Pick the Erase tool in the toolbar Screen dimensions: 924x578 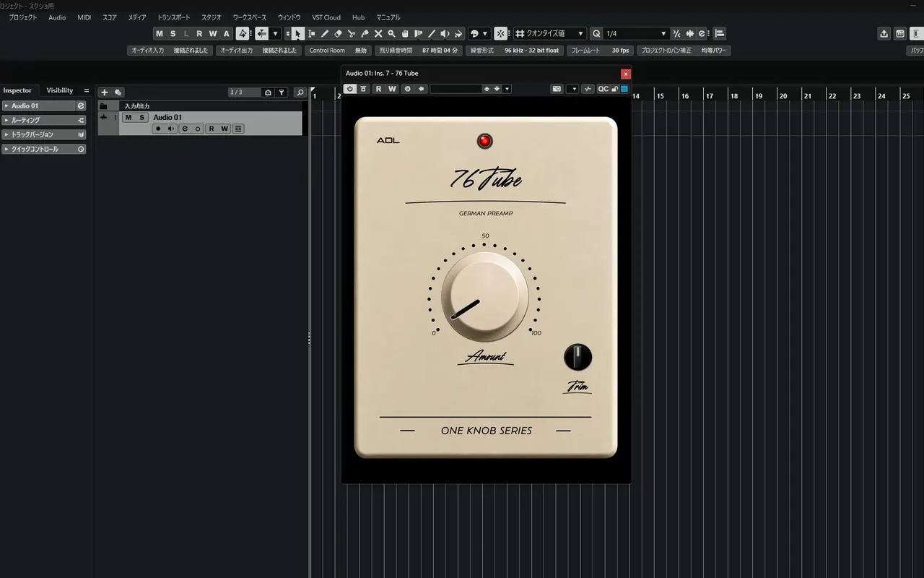pyautogui.click(x=338, y=33)
